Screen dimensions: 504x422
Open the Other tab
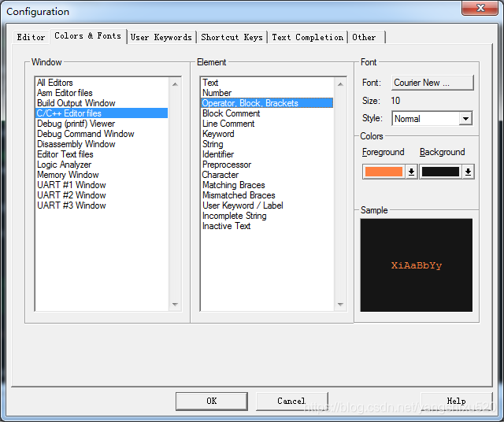[x=366, y=37]
